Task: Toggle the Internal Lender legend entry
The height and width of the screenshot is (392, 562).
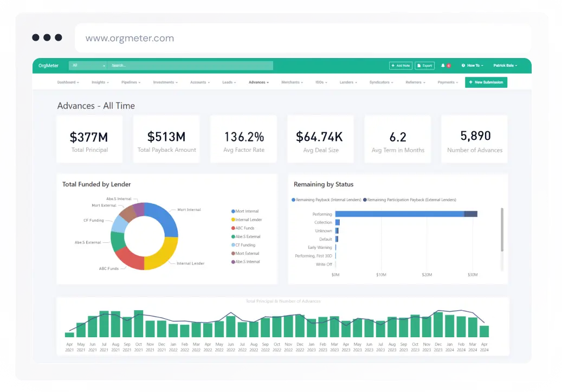Action: point(247,220)
